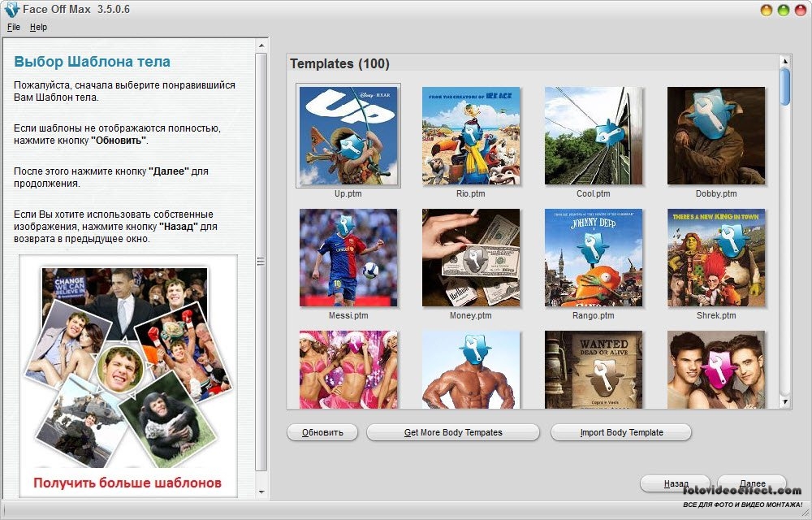Select the Money.ptm template
Image resolution: width=812 pixels, height=520 pixels.
pyautogui.click(x=471, y=258)
